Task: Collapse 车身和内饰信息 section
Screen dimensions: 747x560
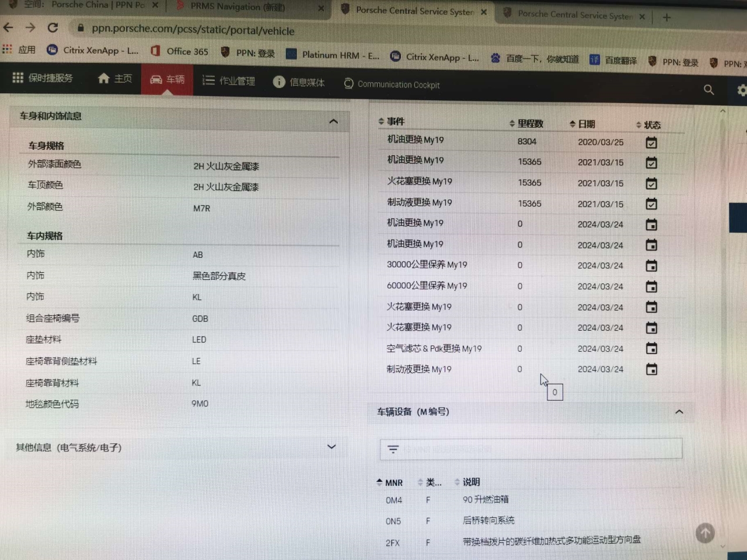Action: coord(333,121)
